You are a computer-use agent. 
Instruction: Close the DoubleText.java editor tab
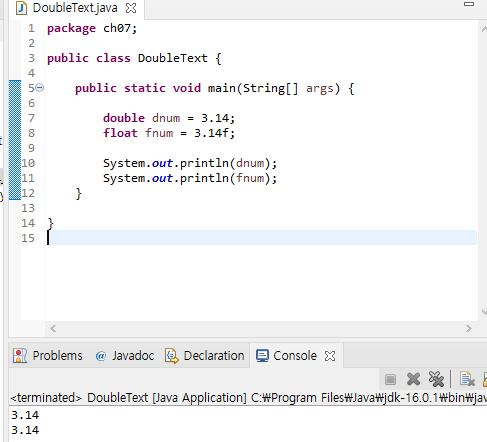(131, 8)
